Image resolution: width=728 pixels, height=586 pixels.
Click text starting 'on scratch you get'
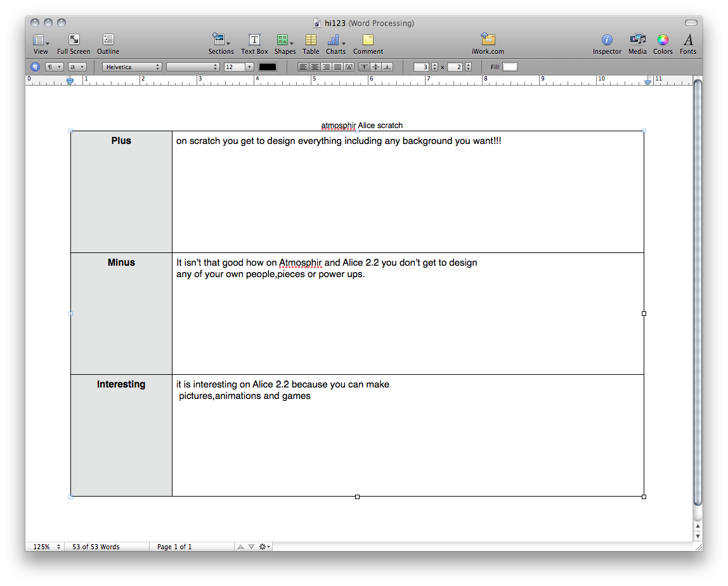[339, 141]
